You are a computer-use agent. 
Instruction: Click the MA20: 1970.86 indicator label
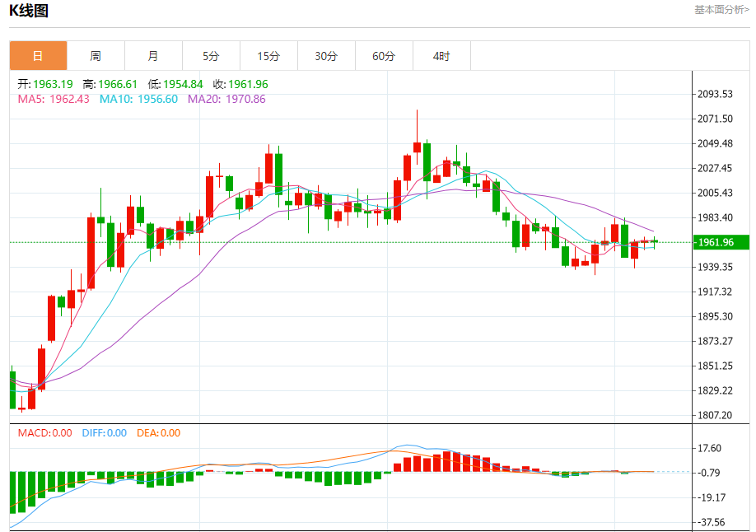click(226, 99)
